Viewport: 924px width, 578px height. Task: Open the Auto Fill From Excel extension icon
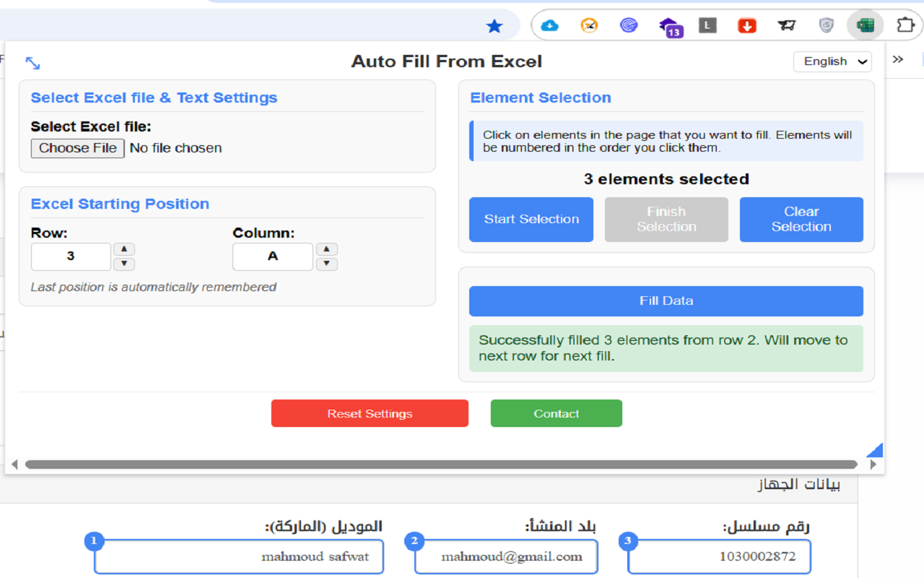click(865, 25)
